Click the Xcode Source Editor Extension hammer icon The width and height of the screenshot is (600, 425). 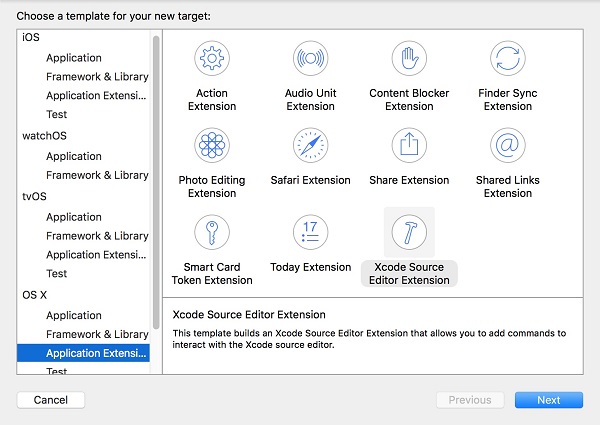pyautogui.click(x=409, y=233)
